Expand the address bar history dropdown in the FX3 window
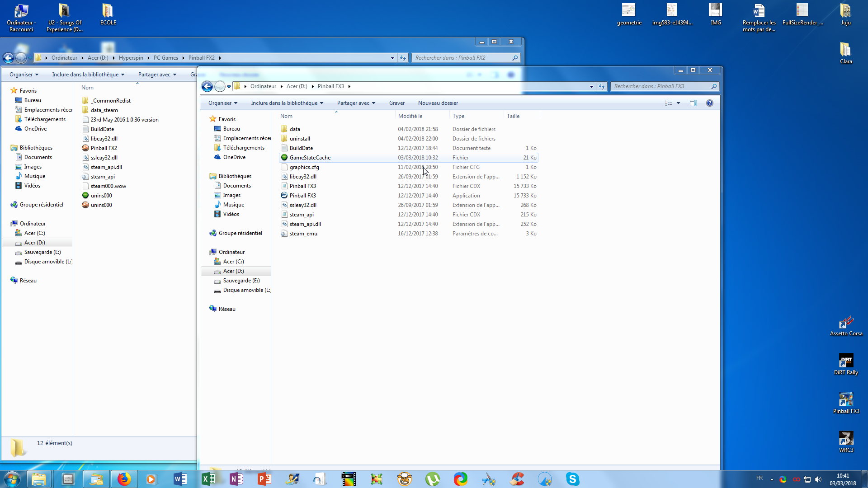The width and height of the screenshot is (868, 488). click(591, 86)
